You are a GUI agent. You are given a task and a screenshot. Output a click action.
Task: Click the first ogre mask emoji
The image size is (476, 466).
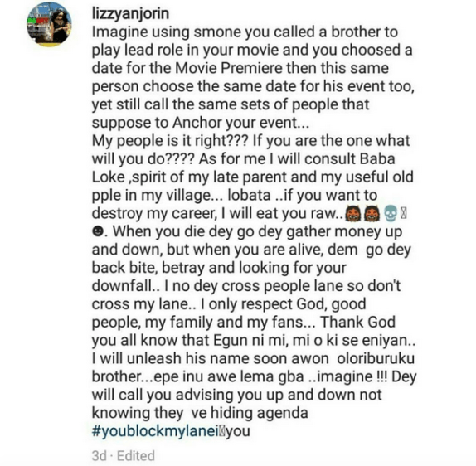click(353, 213)
